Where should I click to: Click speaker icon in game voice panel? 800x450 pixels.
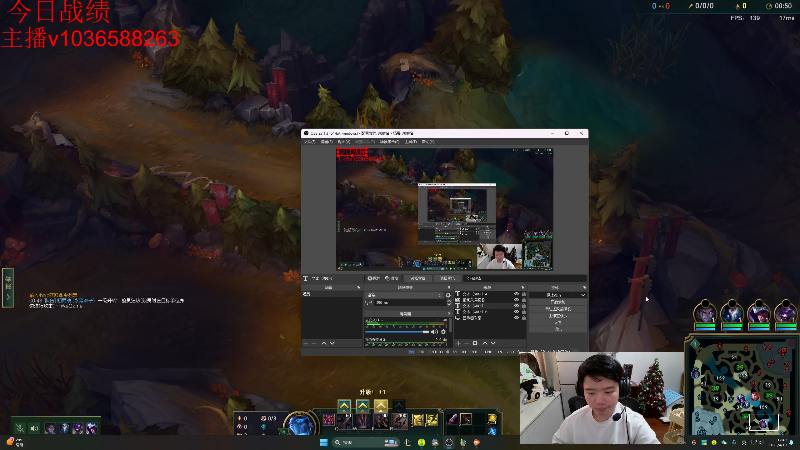pos(34,428)
